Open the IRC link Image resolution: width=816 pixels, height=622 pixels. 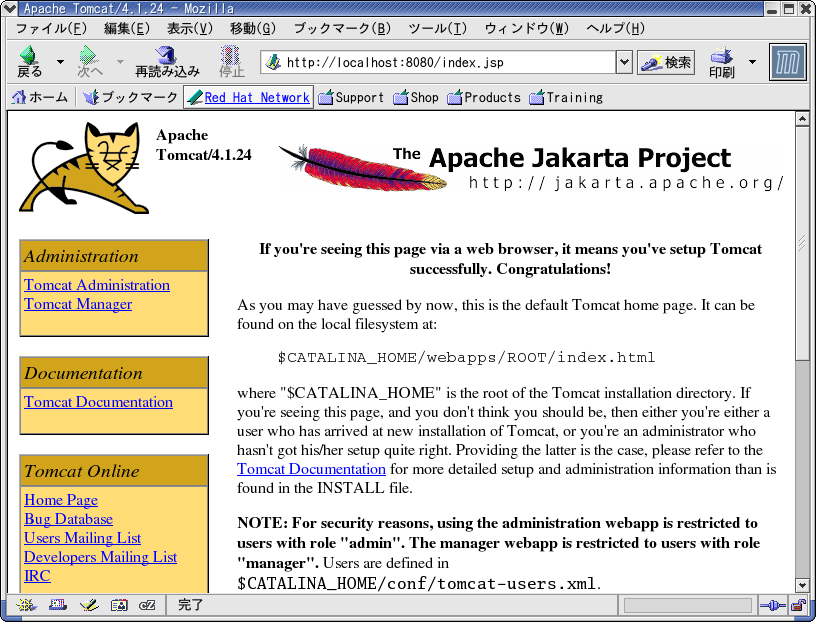pos(37,576)
